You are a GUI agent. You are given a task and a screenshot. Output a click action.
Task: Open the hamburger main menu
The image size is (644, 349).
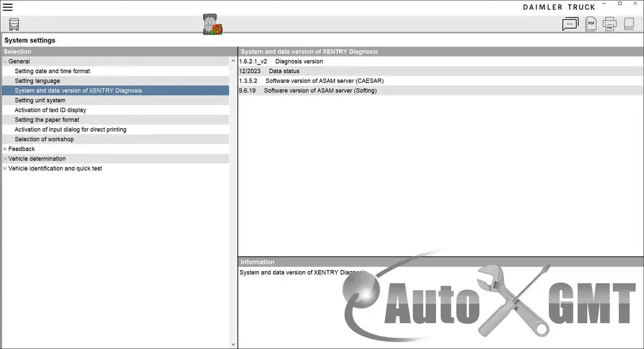(8, 7)
